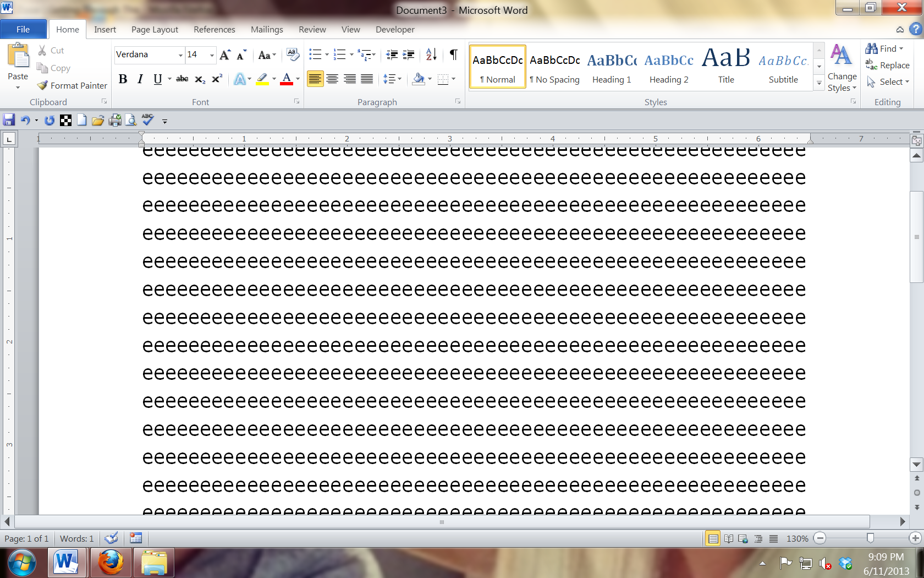
Task: Click the zoom slider handle
Action: [x=870, y=538]
